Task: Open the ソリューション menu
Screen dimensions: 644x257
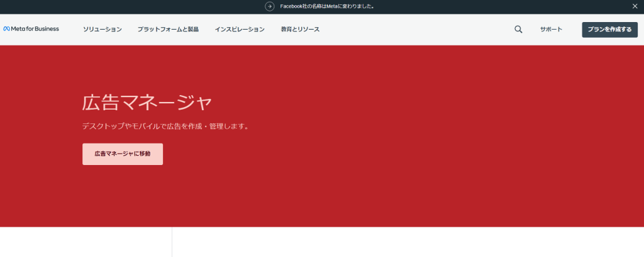Action: (x=103, y=30)
